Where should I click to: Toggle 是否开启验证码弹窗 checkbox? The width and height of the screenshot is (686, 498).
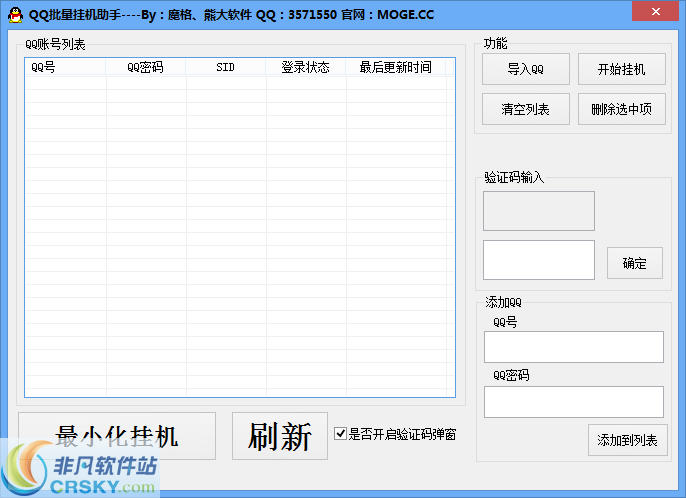click(x=340, y=434)
